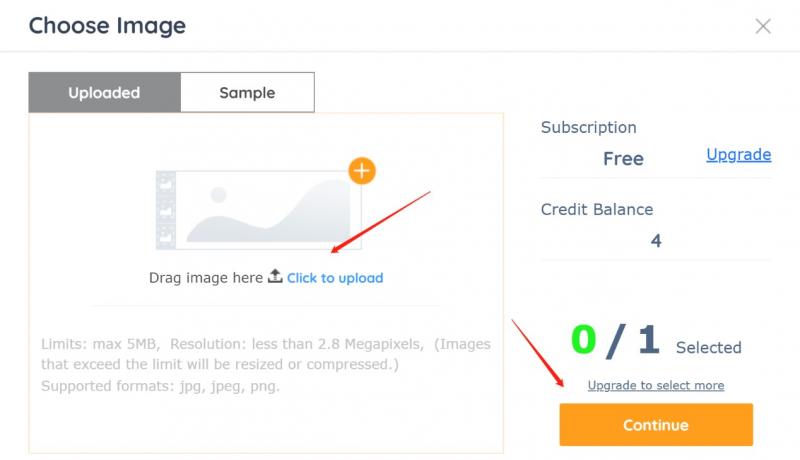
Task: Follow the Upgrade to select more link
Action: point(656,385)
